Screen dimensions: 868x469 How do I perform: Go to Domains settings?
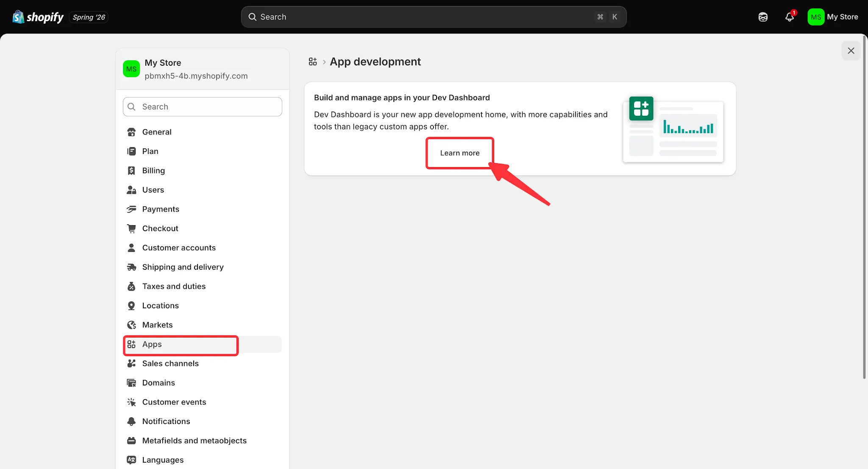pos(203,383)
